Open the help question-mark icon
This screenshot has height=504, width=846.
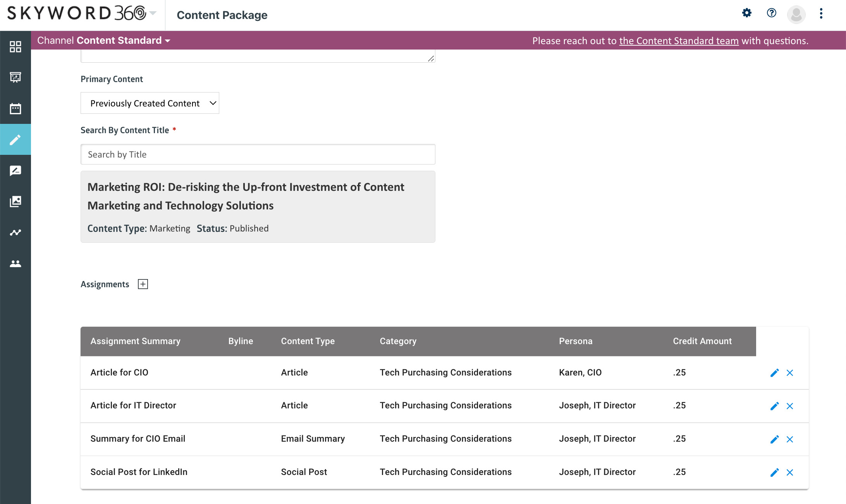point(772,13)
